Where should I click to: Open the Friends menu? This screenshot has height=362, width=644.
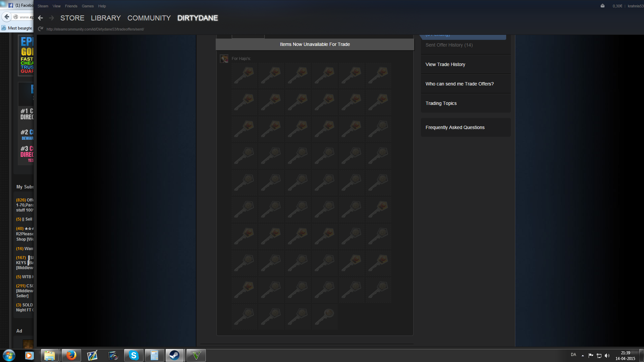[71, 6]
